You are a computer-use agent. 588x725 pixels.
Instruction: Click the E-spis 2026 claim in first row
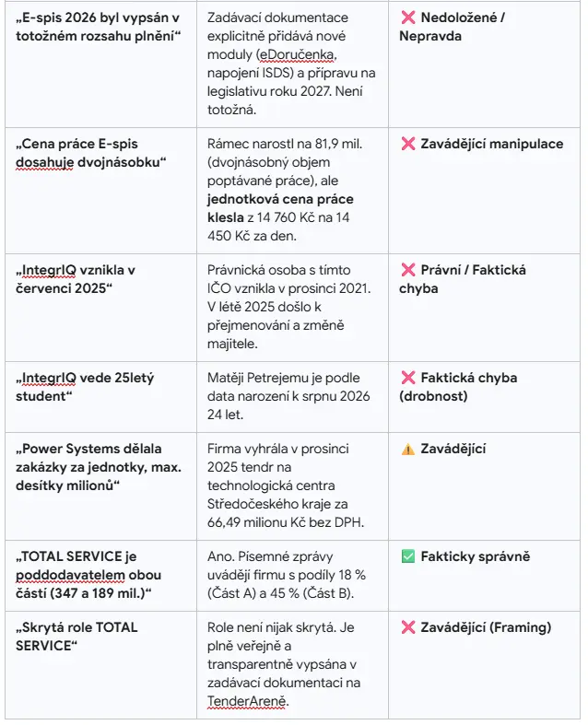(x=98, y=27)
